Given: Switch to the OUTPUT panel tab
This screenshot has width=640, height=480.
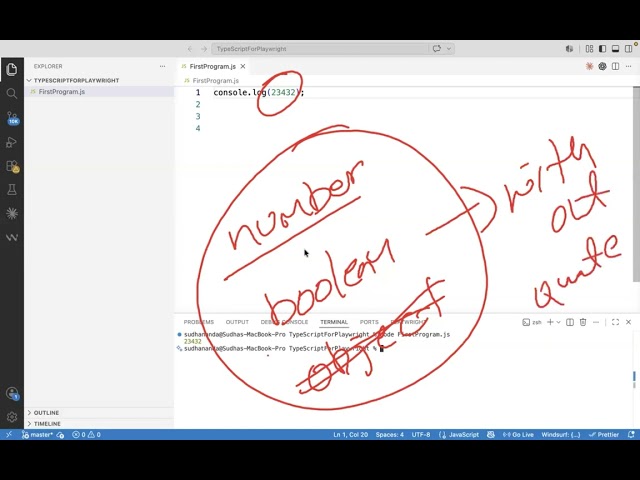Looking at the screenshot, I should 237,322.
